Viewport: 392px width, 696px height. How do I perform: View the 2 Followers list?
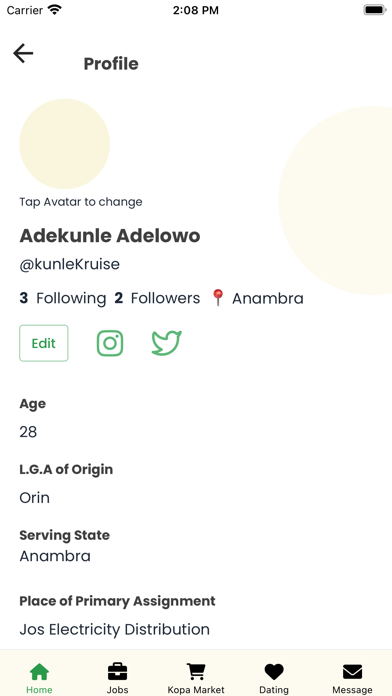(x=157, y=298)
